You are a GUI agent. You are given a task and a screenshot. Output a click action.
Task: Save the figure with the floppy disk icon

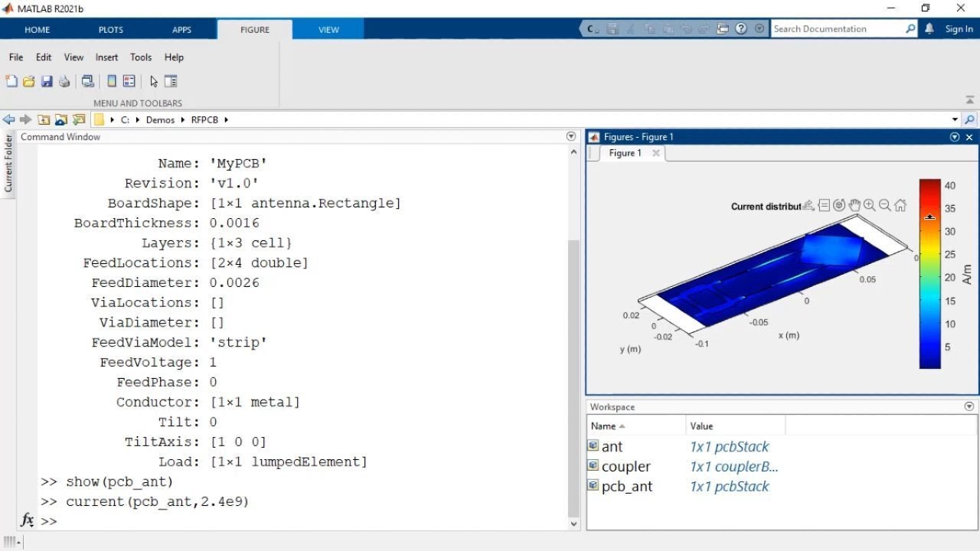pyautogui.click(x=47, y=81)
